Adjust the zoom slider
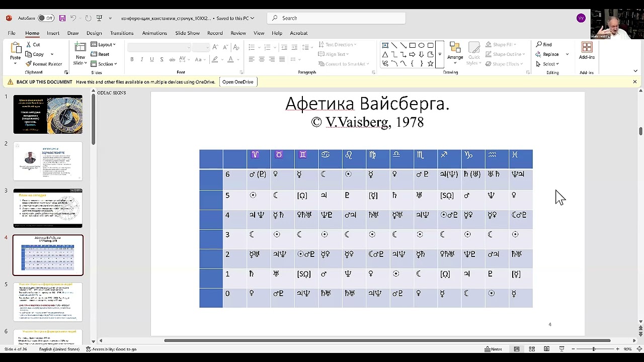Viewport: 644px width, 362px height. pos(594,349)
